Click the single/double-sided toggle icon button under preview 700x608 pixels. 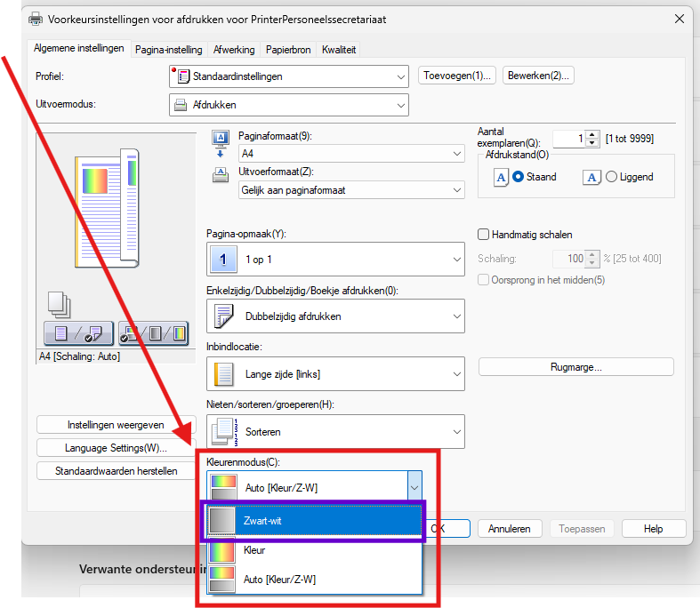click(x=79, y=334)
